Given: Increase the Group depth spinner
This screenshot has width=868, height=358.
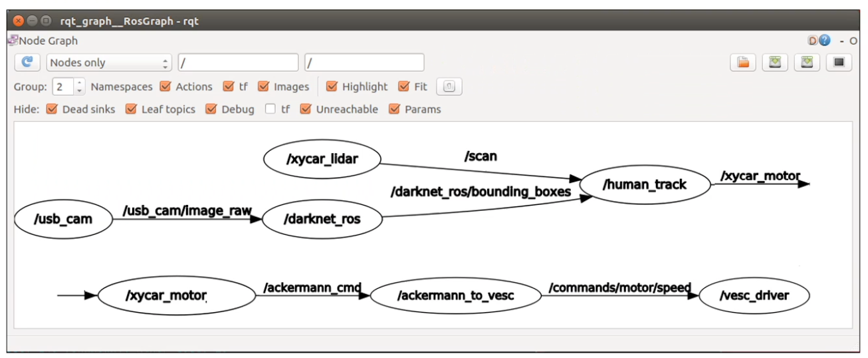Looking at the screenshot, I should coord(80,83).
